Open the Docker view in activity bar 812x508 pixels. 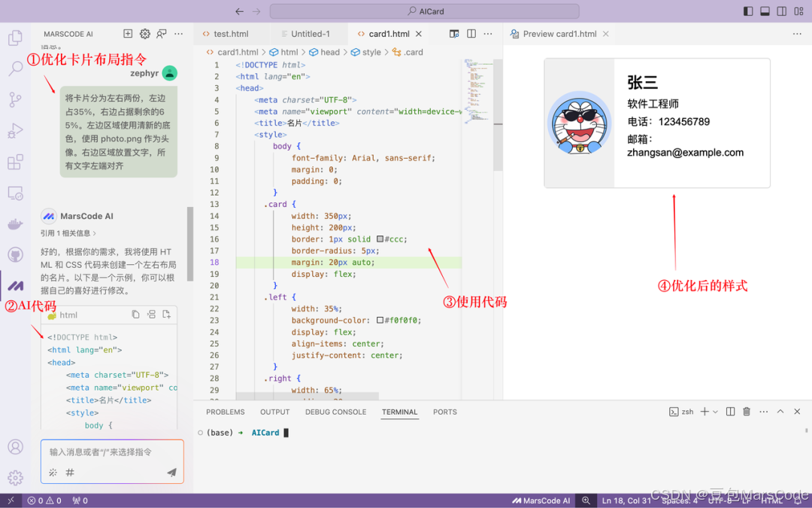click(x=16, y=224)
